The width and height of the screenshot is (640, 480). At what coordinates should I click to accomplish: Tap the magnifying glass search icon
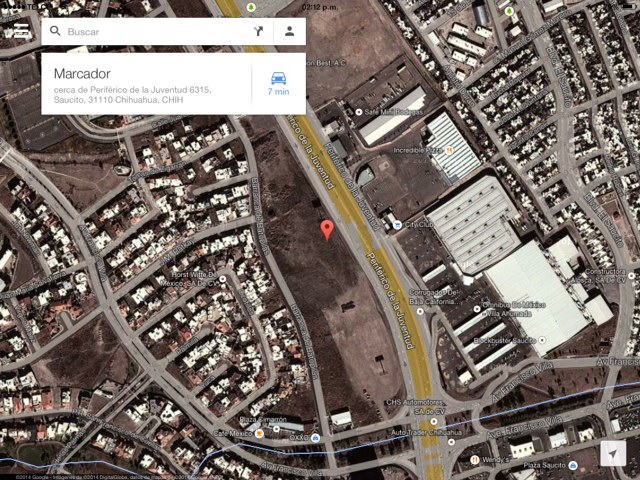point(55,31)
